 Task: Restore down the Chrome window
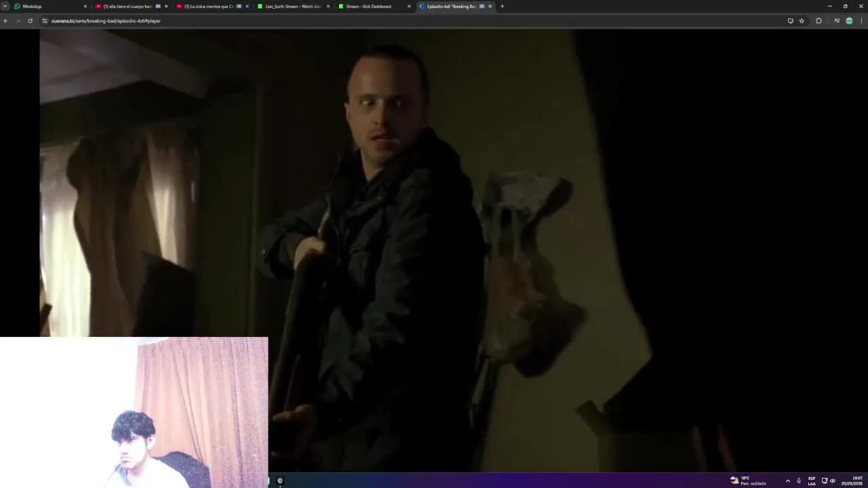coord(845,6)
